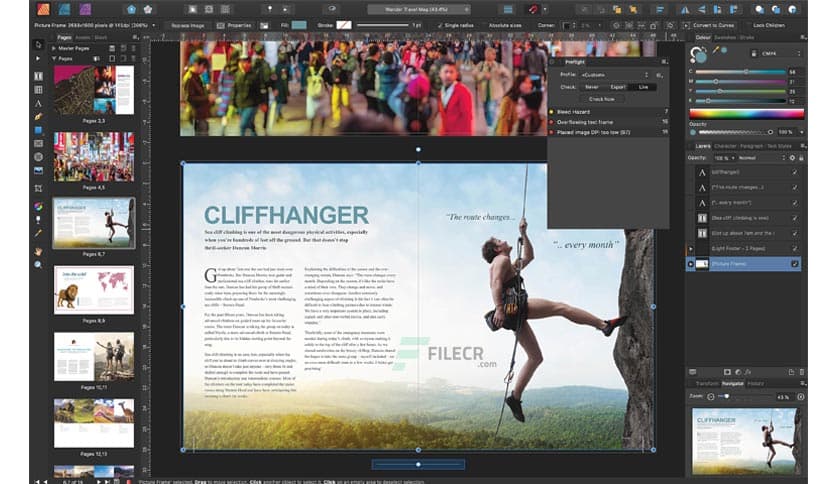Click the Lock layer padlock icon
The image size is (836, 484).
[x=801, y=158]
